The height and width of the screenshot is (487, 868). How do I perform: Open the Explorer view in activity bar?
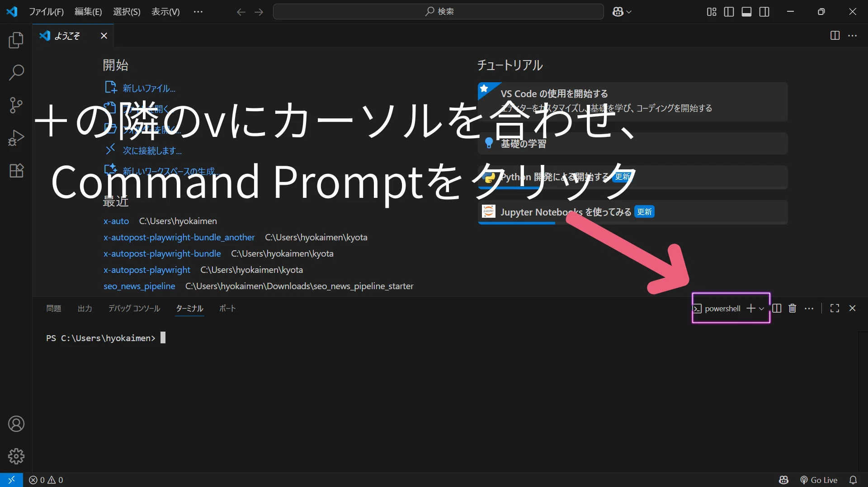[x=16, y=40]
